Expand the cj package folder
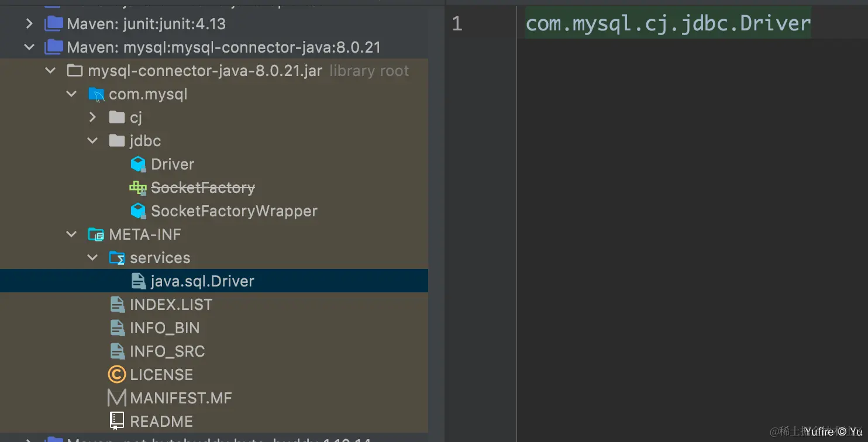This screenshot has width=868, height=442. pyautogui.click(x=92, y=118)
